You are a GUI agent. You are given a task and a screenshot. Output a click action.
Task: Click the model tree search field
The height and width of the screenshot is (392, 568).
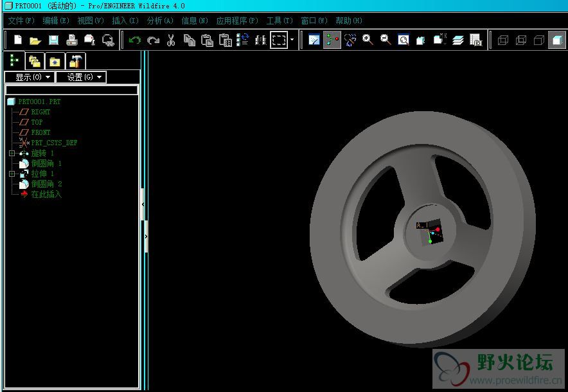pyautogui.click(x=71, y=90)
